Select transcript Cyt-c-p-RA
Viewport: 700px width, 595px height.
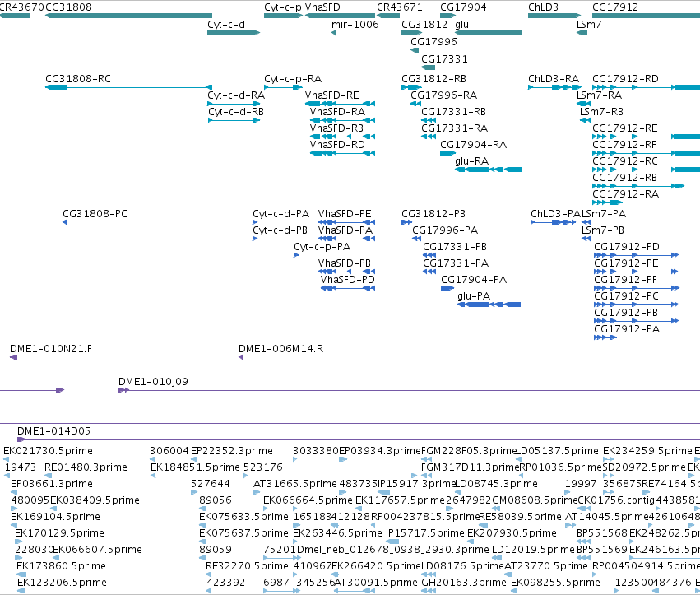click(x=293, y=79)
